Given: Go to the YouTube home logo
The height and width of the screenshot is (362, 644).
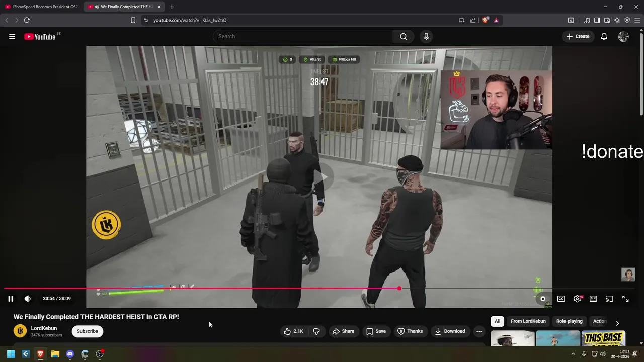Looking at the screenshot, I should point(40,37).
